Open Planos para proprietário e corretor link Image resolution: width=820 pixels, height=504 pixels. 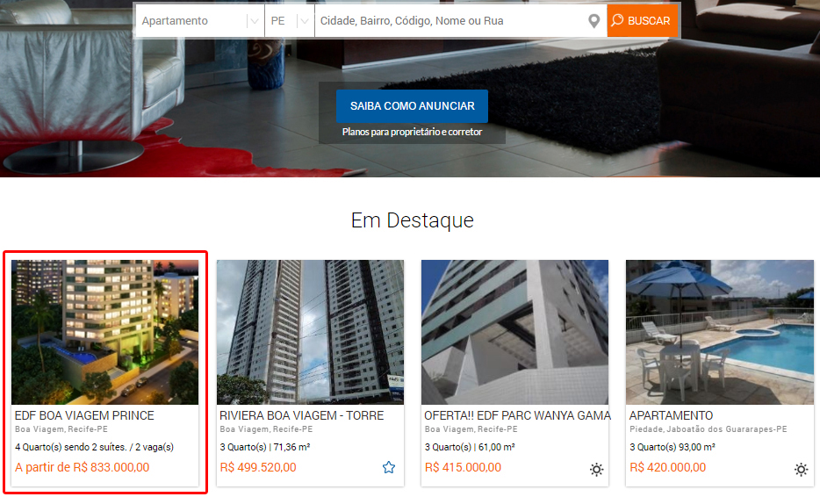point(412,132)
